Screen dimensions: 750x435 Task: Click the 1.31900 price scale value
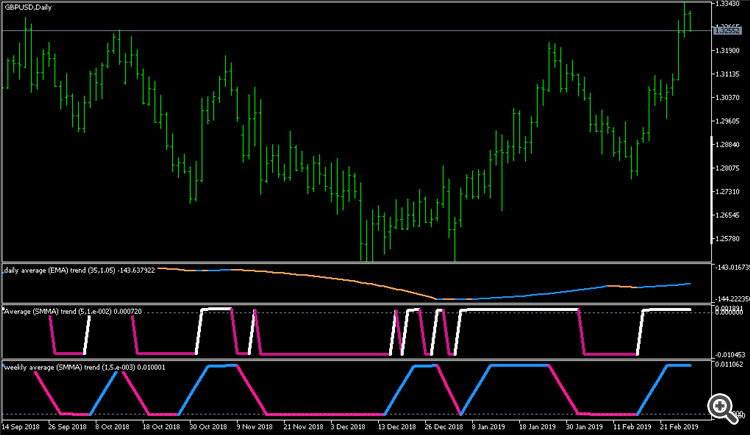point(727,50)
